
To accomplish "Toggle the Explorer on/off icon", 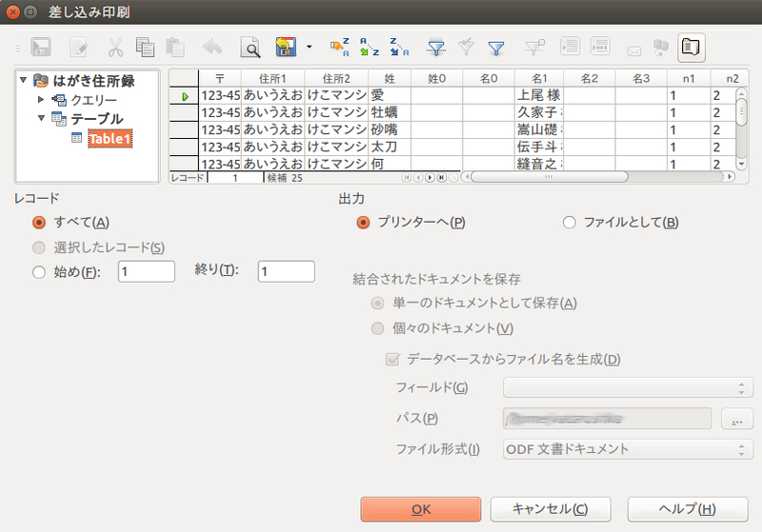I will click(x=692, y=47).
